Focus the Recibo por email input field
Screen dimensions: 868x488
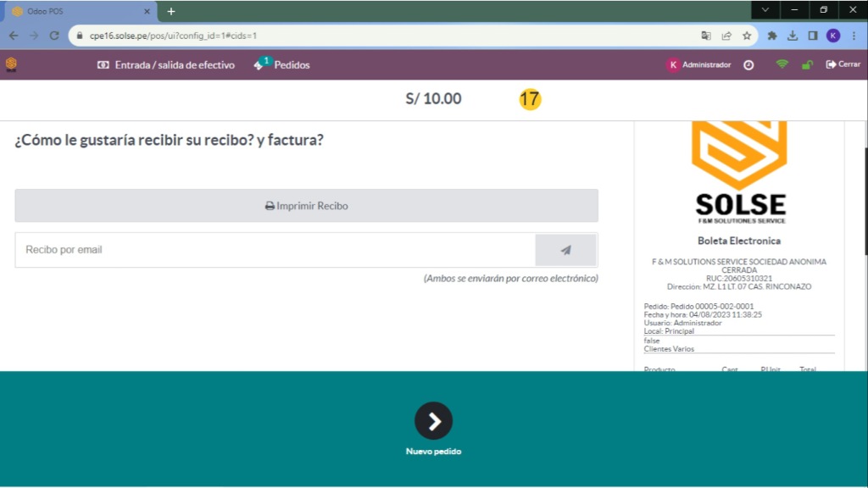click(275, 250)
